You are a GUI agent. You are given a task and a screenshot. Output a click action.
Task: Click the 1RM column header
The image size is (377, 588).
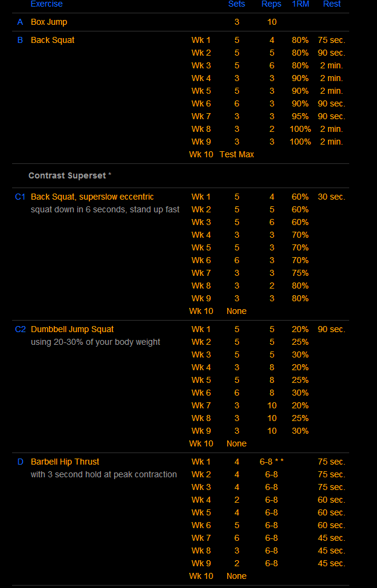point(300,4)
